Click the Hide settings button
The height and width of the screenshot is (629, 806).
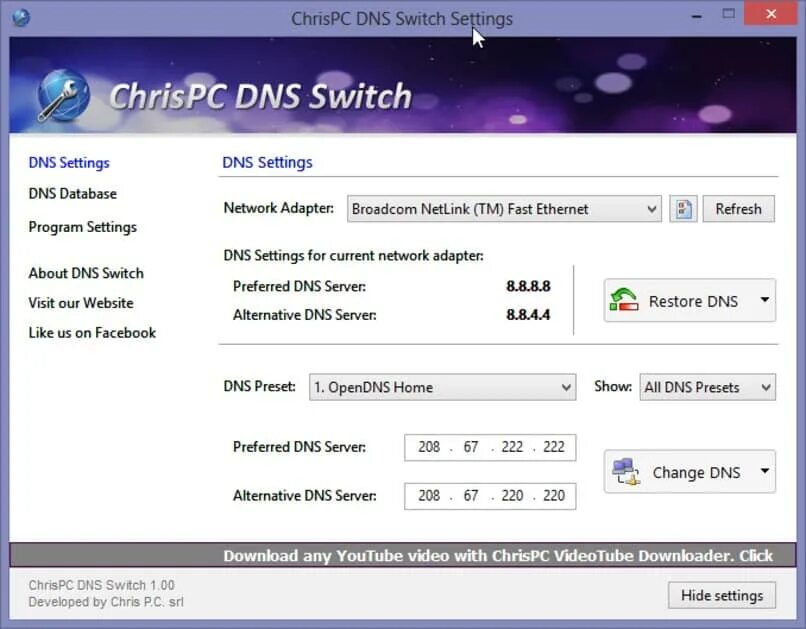[722, 596]
